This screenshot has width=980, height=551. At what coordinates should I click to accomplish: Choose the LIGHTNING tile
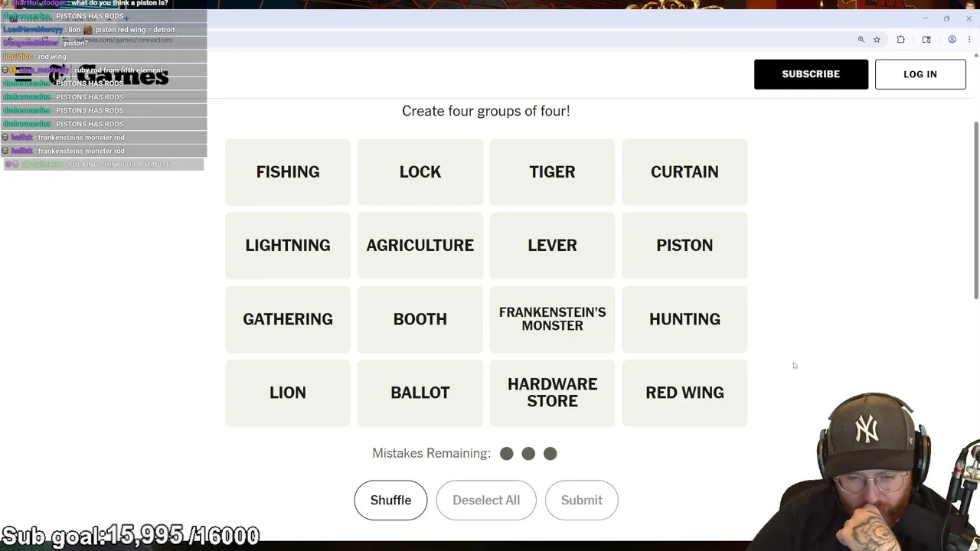pyautogui.click(x=288, y=246)
